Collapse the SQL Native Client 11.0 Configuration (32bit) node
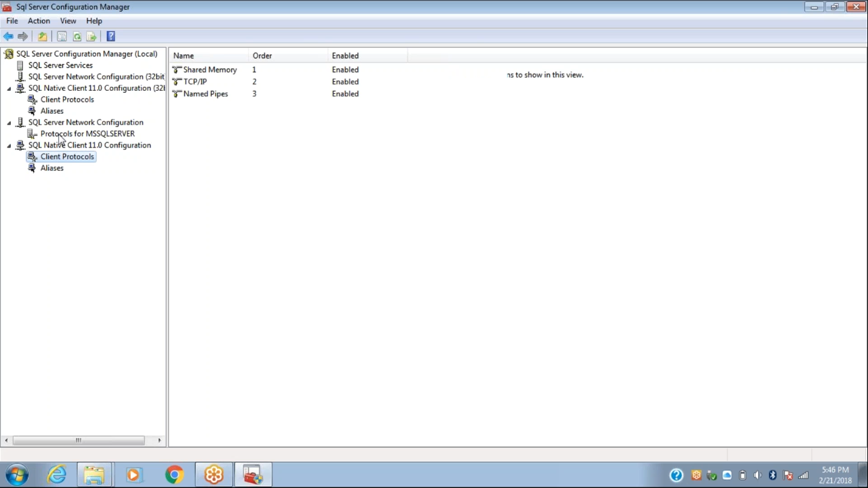This screenshot has width=868, height=488. pos(9,88)
